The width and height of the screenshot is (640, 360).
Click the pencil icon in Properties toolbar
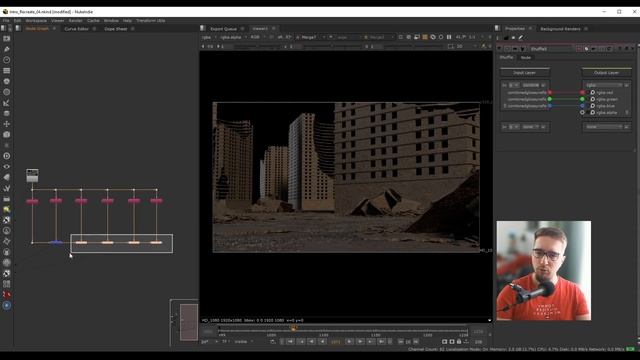point(521,38)
